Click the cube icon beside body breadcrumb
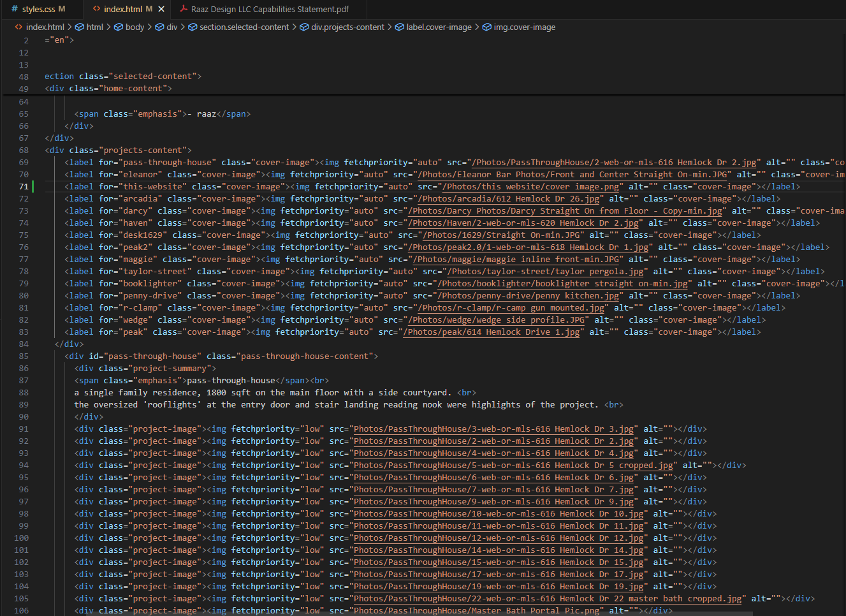This screenshot has height=616, width=846. pyautogui.click(x=119, y=27)
